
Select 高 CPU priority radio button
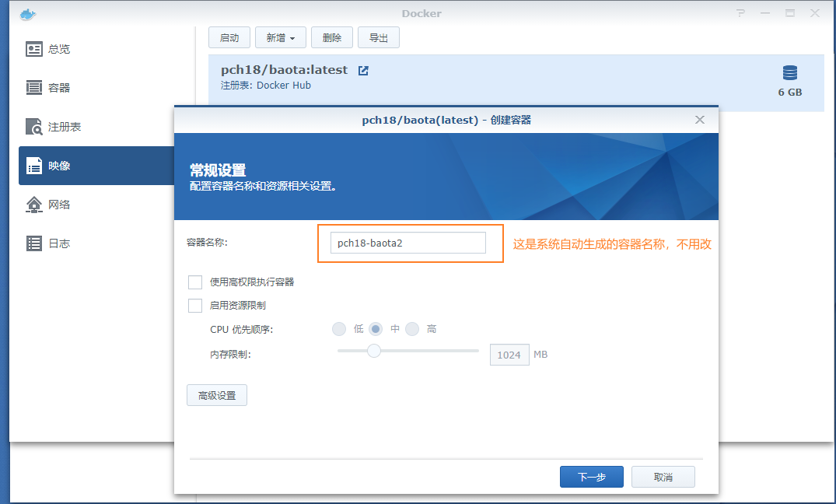coord(412,329)
